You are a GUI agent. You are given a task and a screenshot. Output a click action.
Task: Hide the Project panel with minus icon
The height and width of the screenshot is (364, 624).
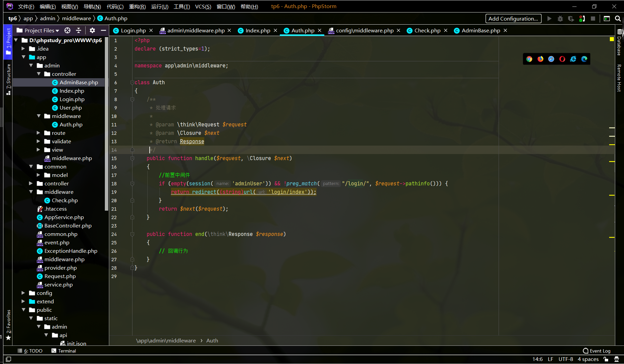103,30
